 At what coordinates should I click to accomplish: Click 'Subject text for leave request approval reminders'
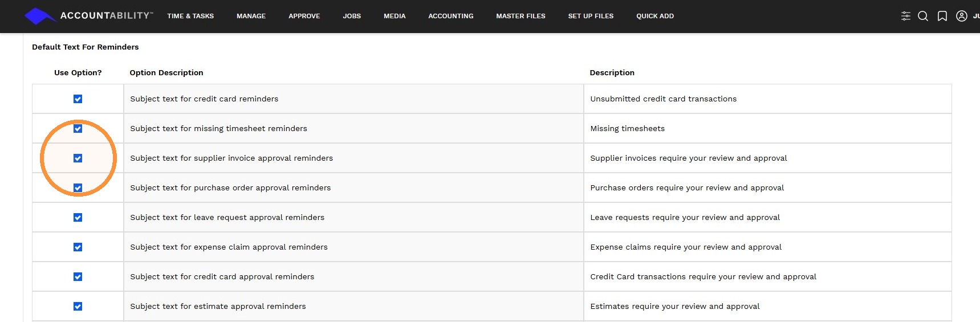pos(227,218)
